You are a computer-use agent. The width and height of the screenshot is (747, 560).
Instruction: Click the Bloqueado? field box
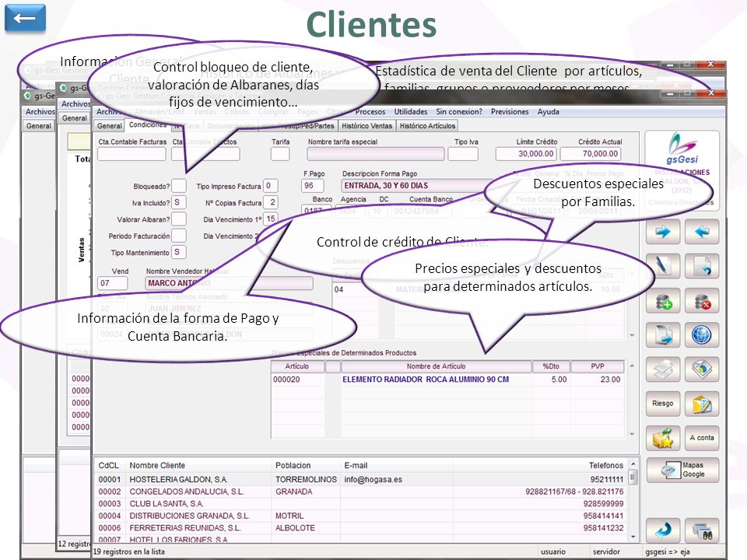click(179, 186)
